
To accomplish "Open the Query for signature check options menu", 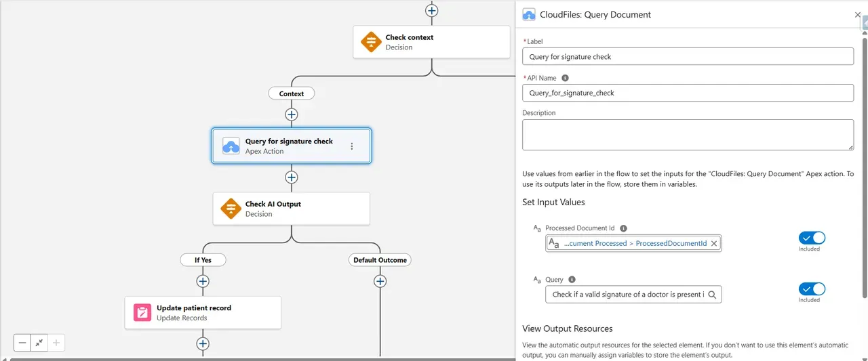I will coord(351,146).
